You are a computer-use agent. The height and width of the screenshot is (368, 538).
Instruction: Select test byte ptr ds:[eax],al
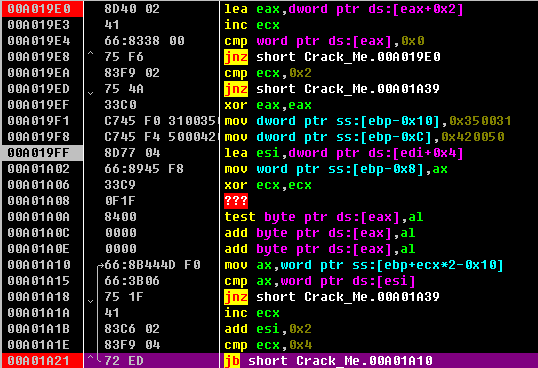point(324,217)
